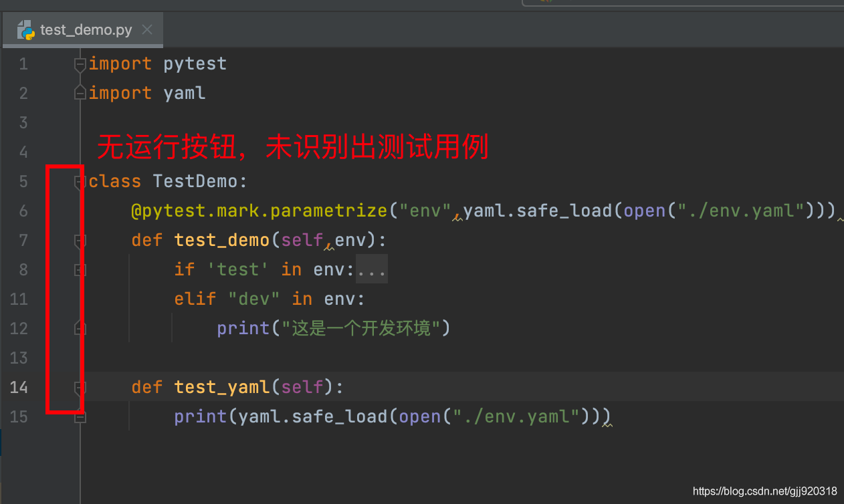Click the fold end marker on line 15
The height and width of the screenshot is (504, 844).
pyautogui.click(x=80, y=416)
